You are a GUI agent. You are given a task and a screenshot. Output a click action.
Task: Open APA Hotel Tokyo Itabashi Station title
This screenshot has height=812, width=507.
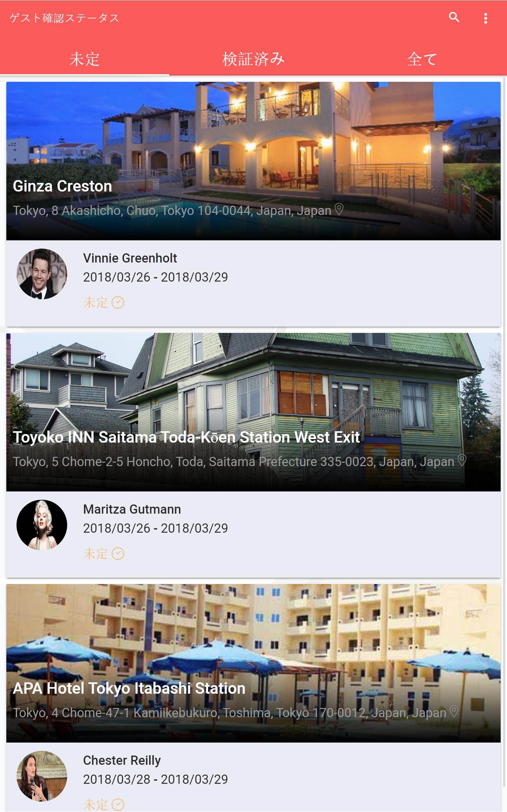click(129, 688)
